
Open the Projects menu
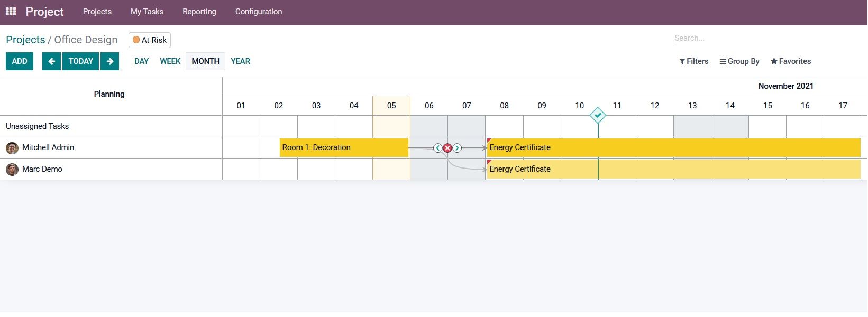point(97,12)
